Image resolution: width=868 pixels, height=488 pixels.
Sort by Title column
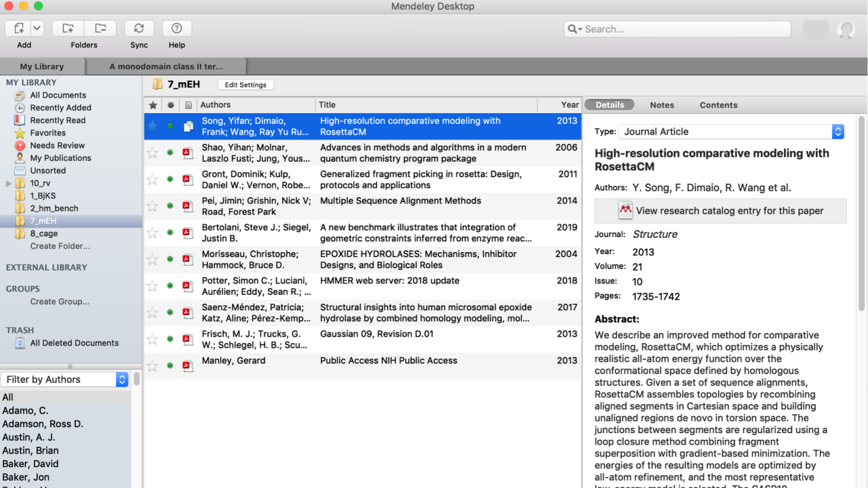[x=427, y=105]
